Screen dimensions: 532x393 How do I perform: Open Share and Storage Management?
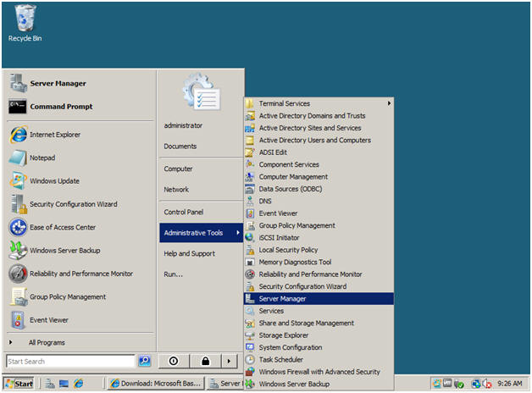(x=319, y=324)
